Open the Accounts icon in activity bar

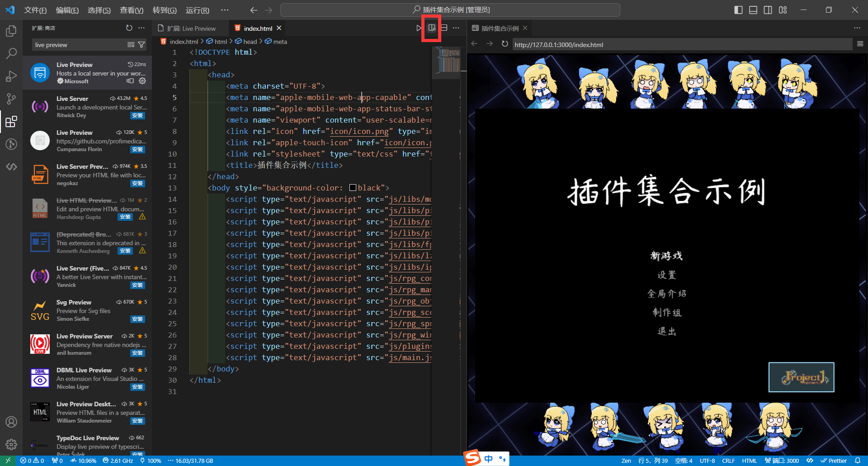tap(11, 422)
